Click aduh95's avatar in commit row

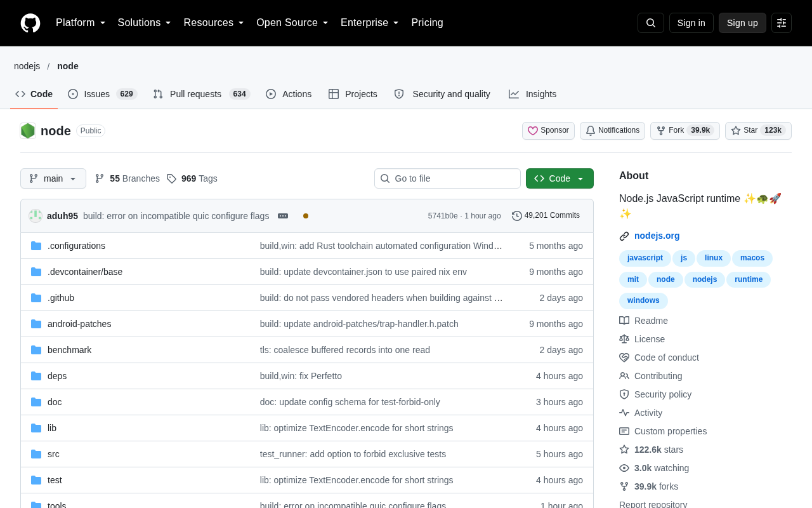pyautogui.click(x=36, y=216)
